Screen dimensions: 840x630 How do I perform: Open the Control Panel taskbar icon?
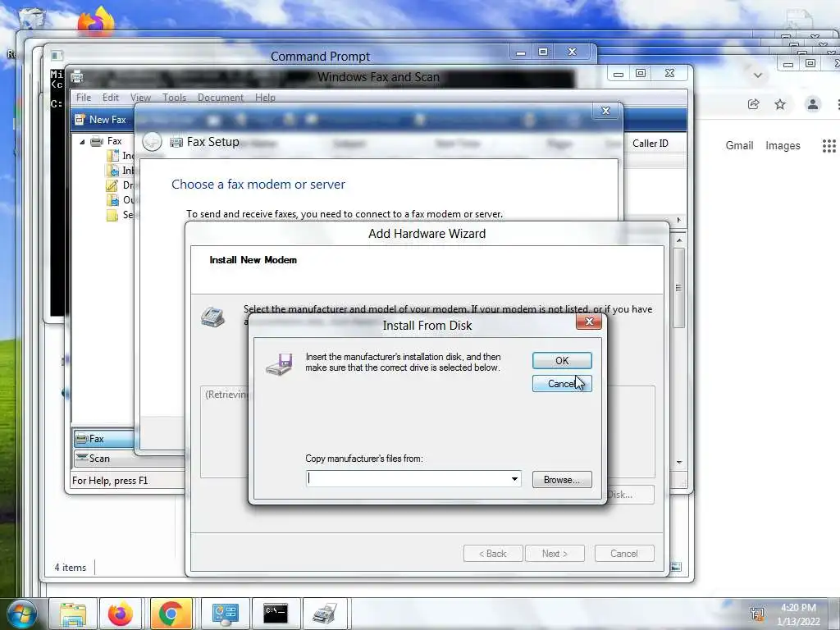225,614
